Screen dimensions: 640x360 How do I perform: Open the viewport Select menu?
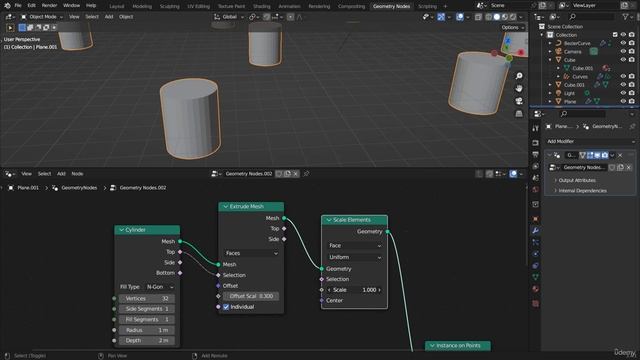(92, 17)
